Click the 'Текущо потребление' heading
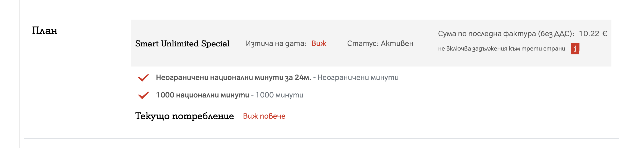The image size is (644, 148). click(x=184, y=116)
